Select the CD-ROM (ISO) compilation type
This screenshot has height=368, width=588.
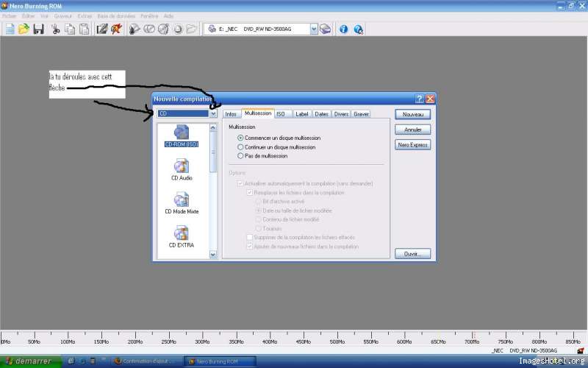pos(182,136)
